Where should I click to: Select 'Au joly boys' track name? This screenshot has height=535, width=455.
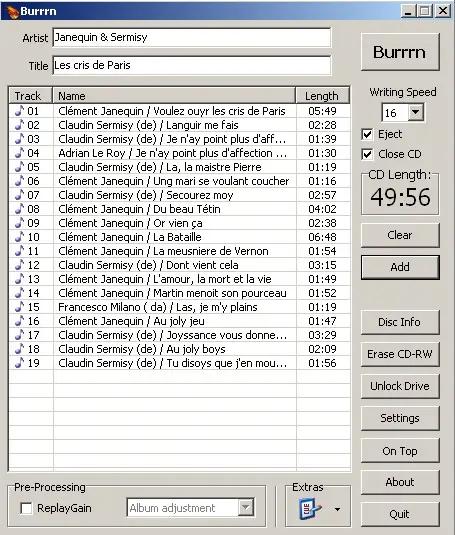(x=196, y=349)
